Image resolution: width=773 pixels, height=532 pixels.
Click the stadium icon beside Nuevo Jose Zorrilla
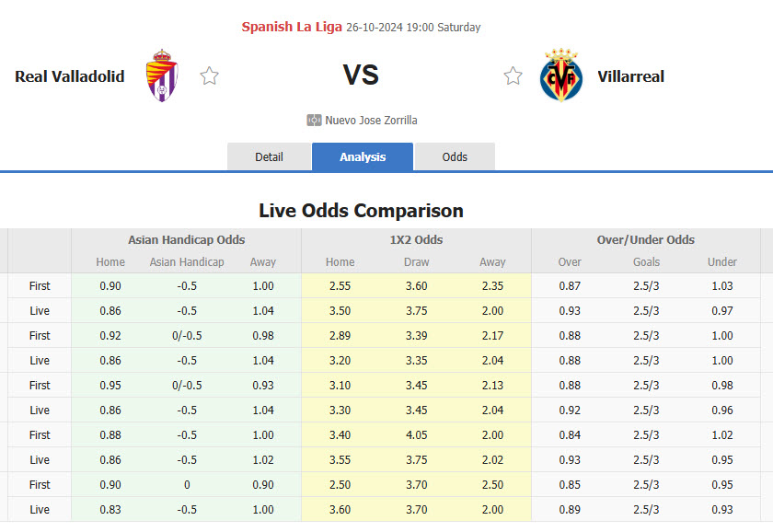pos(314,120)
